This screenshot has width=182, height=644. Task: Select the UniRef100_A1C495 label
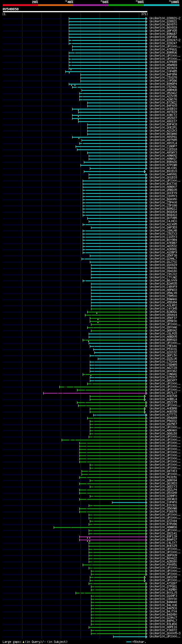coord(163,224)
